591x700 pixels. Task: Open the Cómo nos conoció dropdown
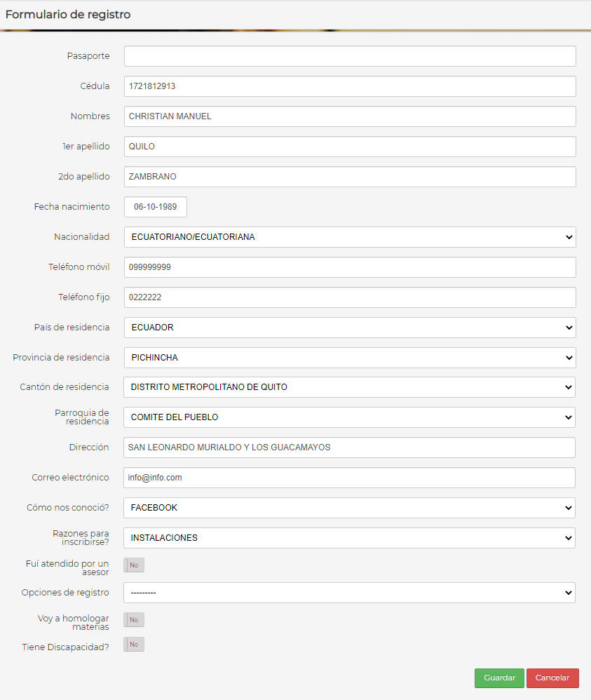click(349, 508)
